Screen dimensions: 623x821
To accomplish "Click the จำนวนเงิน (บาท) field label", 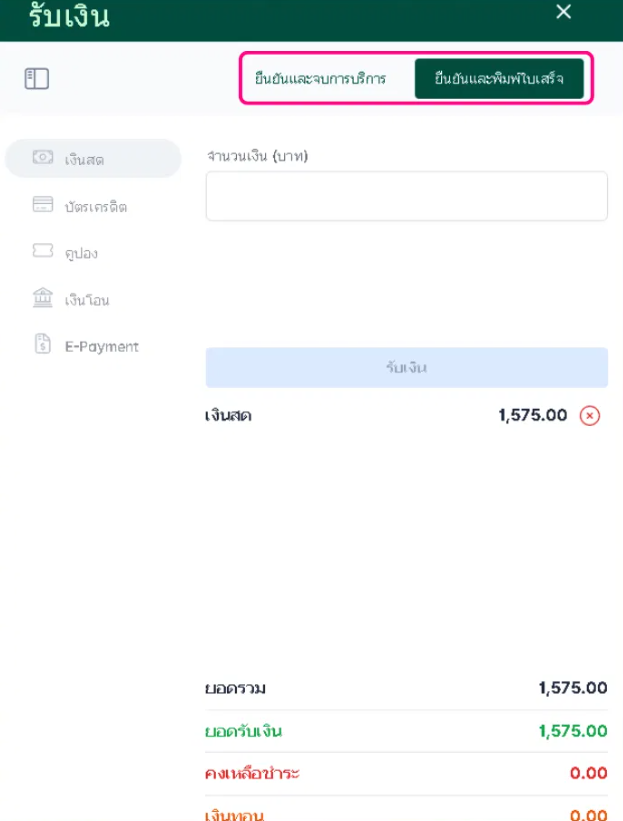I will (256, 156).
